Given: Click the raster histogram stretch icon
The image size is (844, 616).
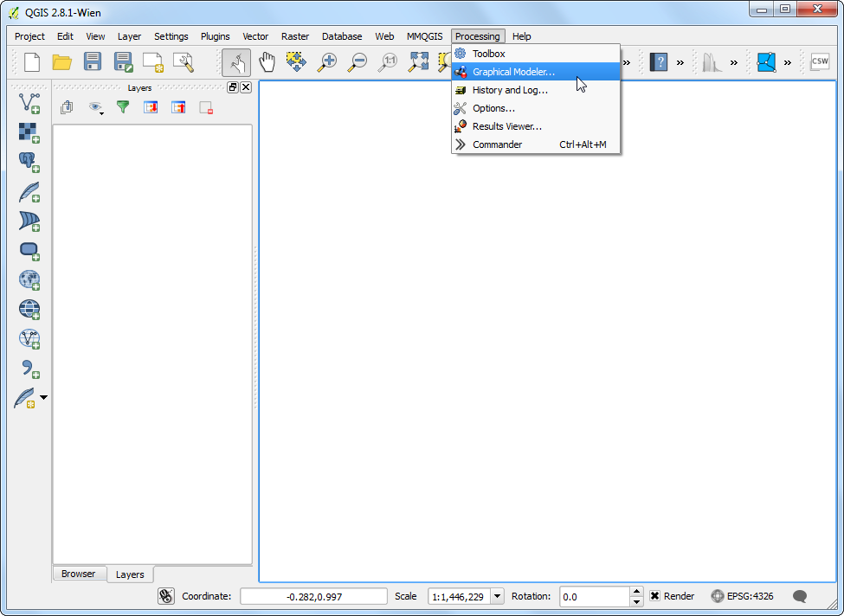Looking at the screenshot, I should (x=712, y=62).
